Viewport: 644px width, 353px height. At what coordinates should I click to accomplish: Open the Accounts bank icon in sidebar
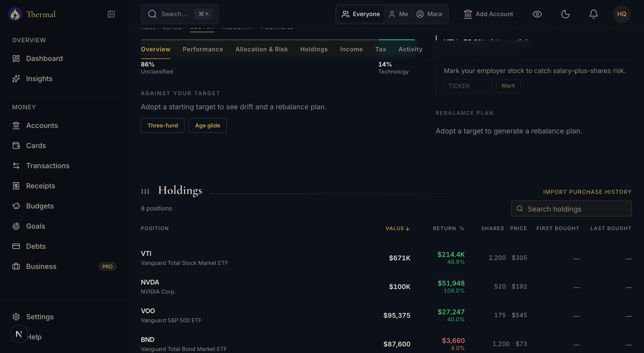16,125
